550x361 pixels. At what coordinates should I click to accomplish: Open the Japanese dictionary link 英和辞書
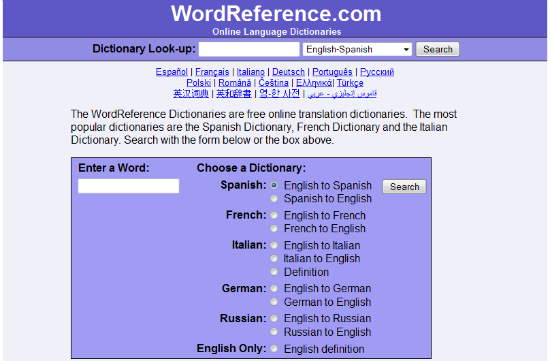coord(234,94)
